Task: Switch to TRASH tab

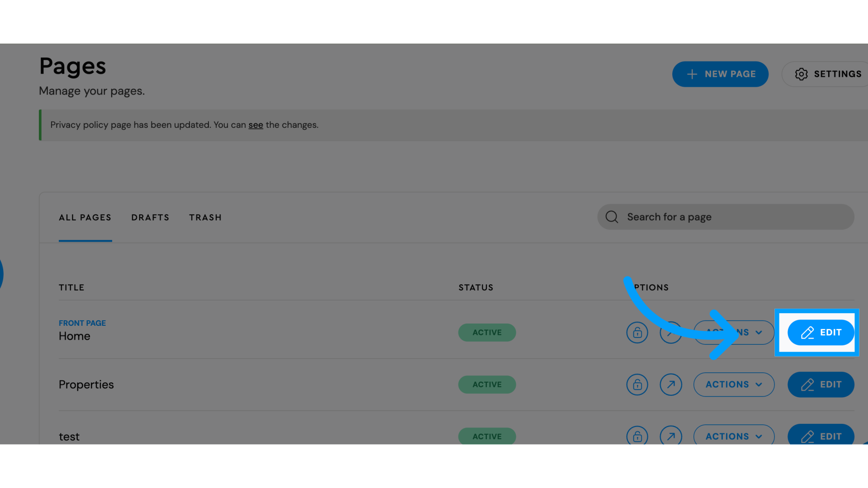Action: tap(204, 217)
